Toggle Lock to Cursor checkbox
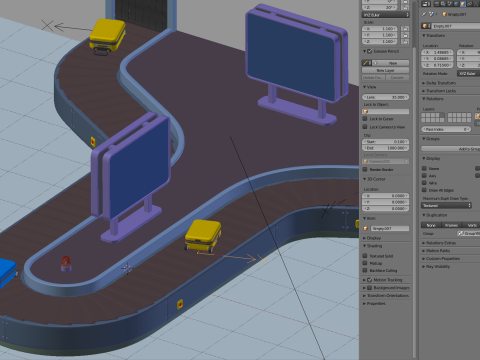Image resolution: width=480 pixels, height=360 pixels. 365,119
